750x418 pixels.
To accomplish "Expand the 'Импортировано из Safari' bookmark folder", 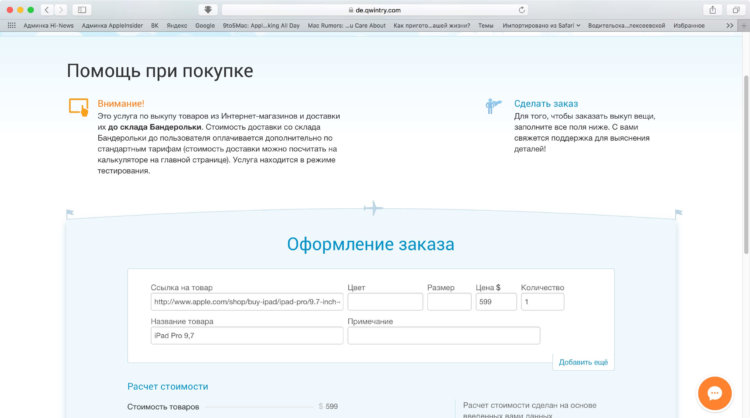I will 541,25.
